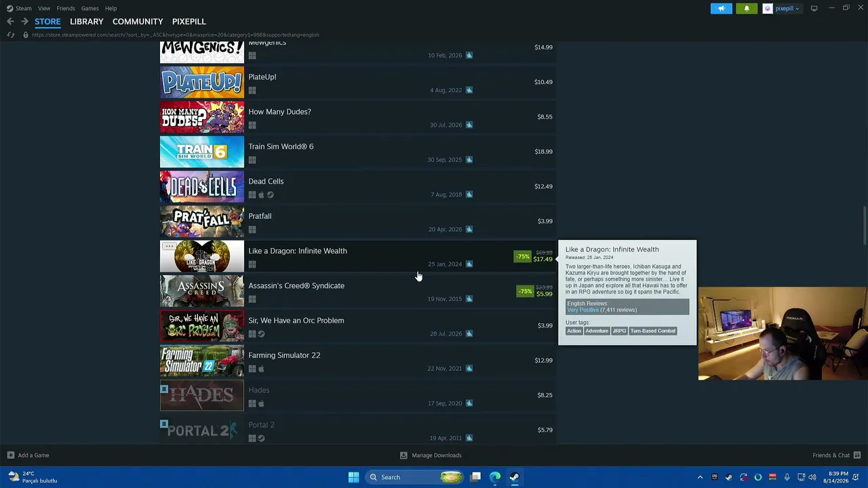Click the Pratfall game title
Screen dimensions: 868x488
[x=260, y=216]
